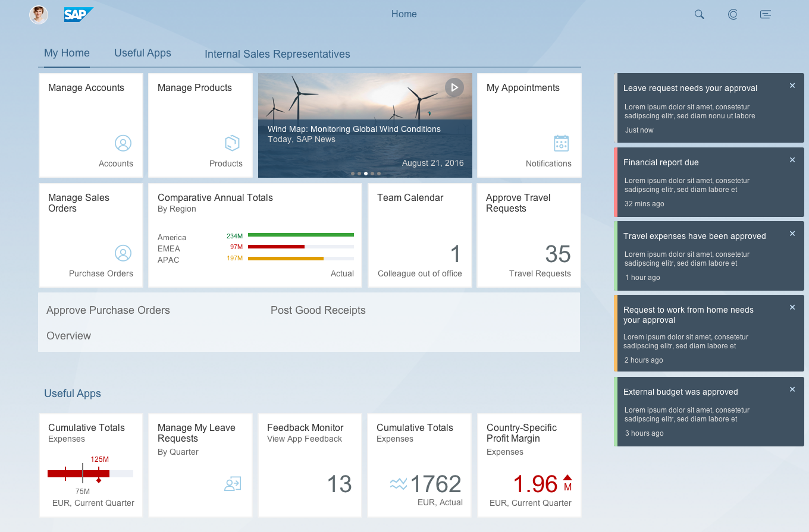Dismiss the External budget approved notification
The width and height of the screenshot is (809, 532).
coord(792,389)
